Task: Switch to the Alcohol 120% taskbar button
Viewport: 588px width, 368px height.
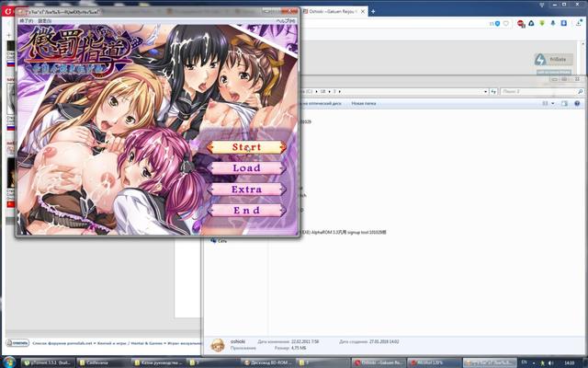Action: click(x=435, y=362)
